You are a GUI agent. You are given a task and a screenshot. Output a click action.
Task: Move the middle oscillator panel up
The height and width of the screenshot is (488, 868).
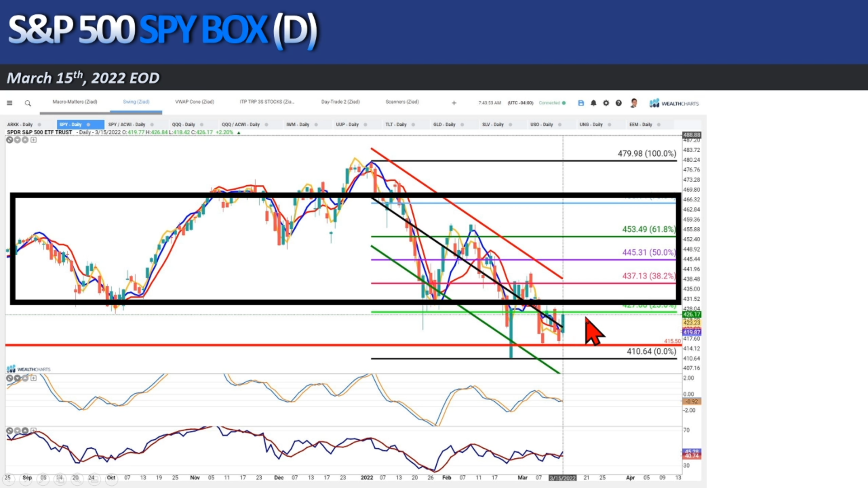(25, 378)
